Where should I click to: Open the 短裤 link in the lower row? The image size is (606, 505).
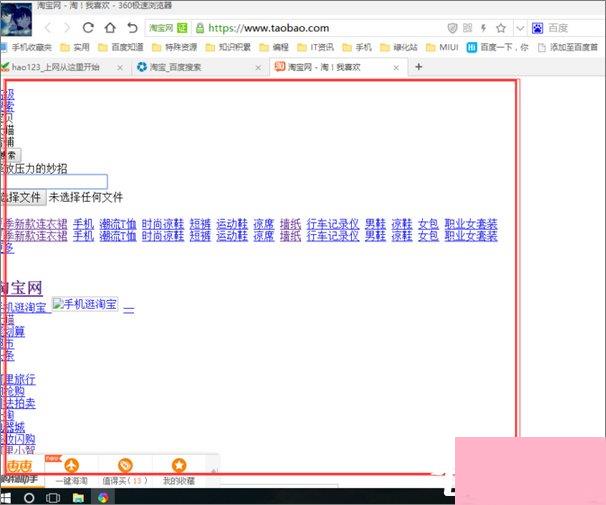pyautogui.click(x=200, y=236)
